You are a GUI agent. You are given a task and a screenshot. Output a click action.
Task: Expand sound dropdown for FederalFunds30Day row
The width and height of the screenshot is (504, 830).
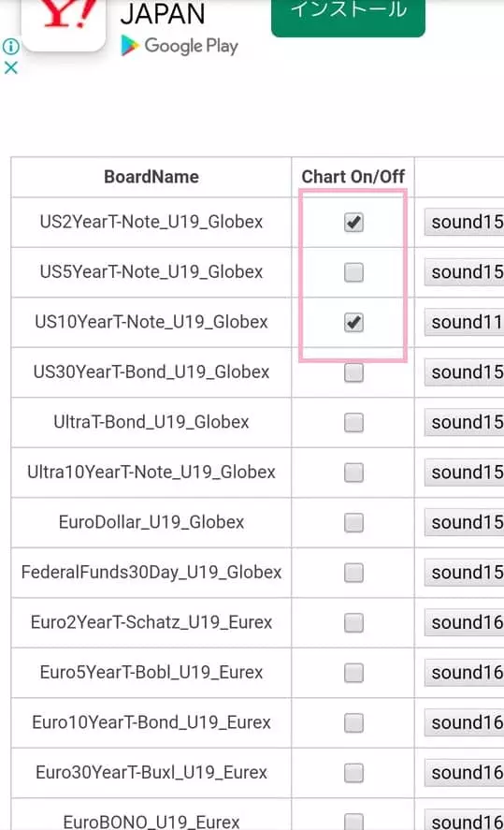click(x=465, y=573)
